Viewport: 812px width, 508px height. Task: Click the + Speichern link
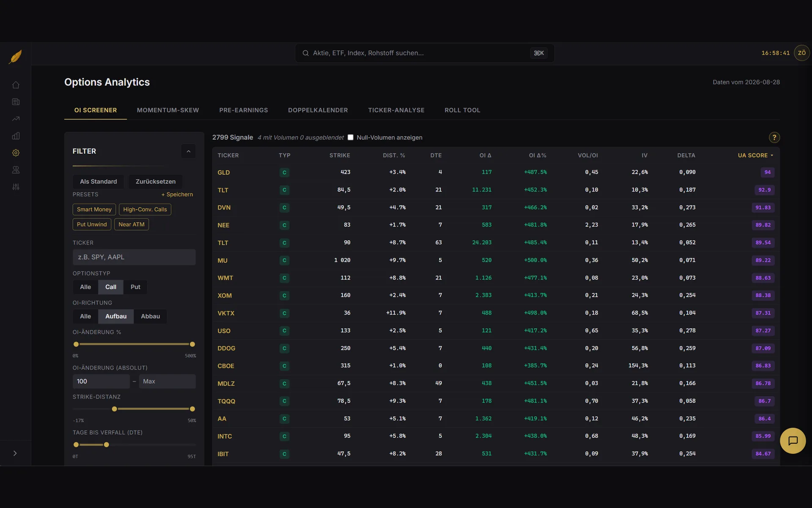coord(177,194)
